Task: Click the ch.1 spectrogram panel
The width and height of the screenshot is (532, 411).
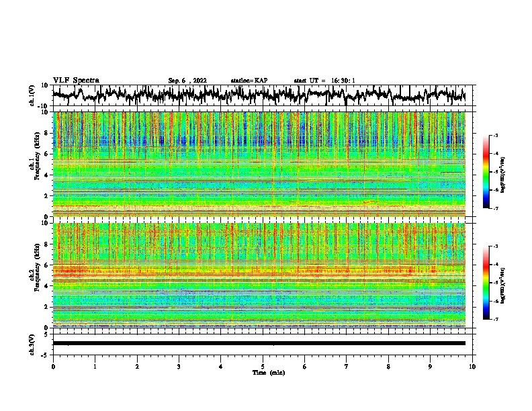Action: (259, 164)
